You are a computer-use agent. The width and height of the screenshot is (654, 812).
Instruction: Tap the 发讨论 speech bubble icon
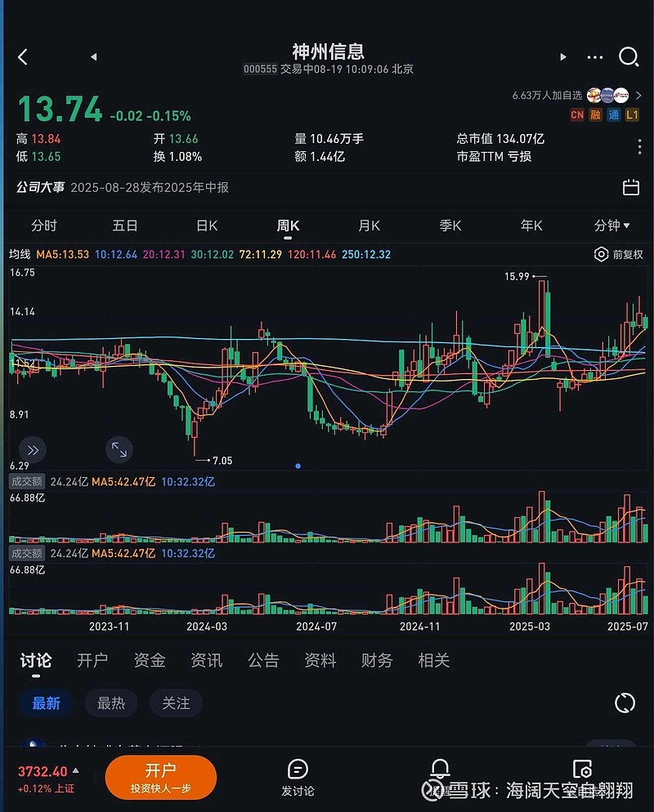click(x=298, y=770)
